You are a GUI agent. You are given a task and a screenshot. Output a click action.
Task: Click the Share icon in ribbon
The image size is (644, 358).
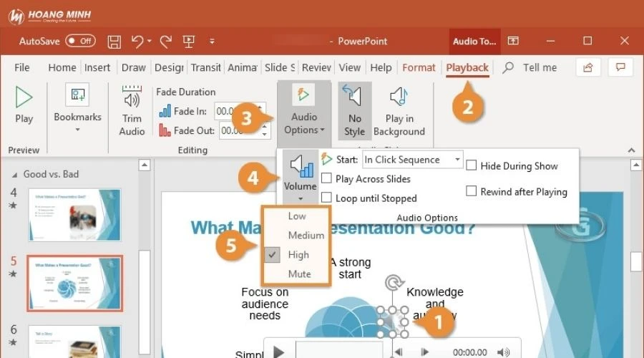pos(587,67)
